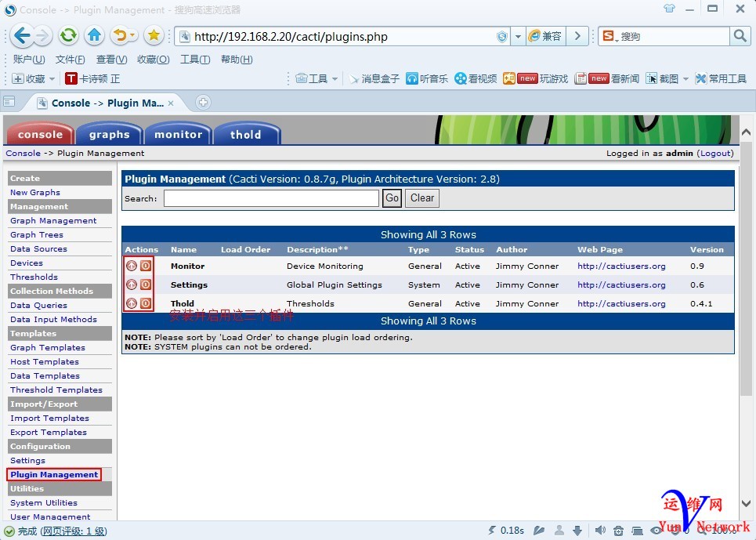
Task: Click the undo-closed-tab icon
Action: 120,36
